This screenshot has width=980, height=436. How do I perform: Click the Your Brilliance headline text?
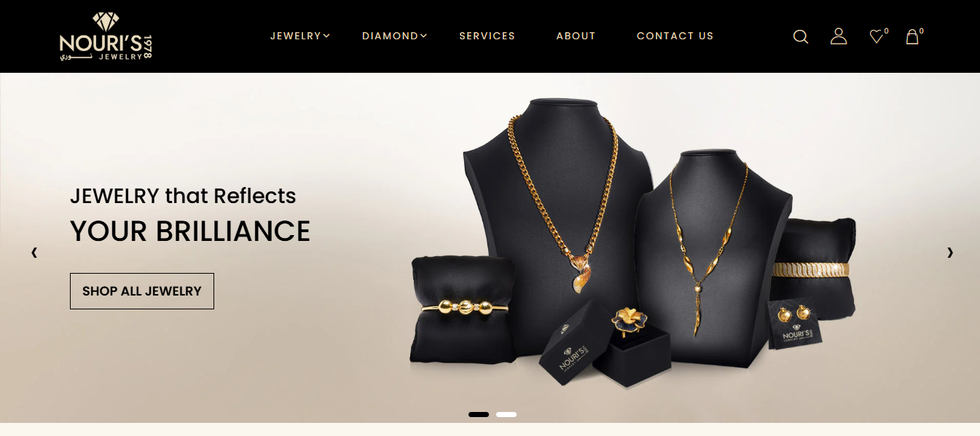[190, 231]
